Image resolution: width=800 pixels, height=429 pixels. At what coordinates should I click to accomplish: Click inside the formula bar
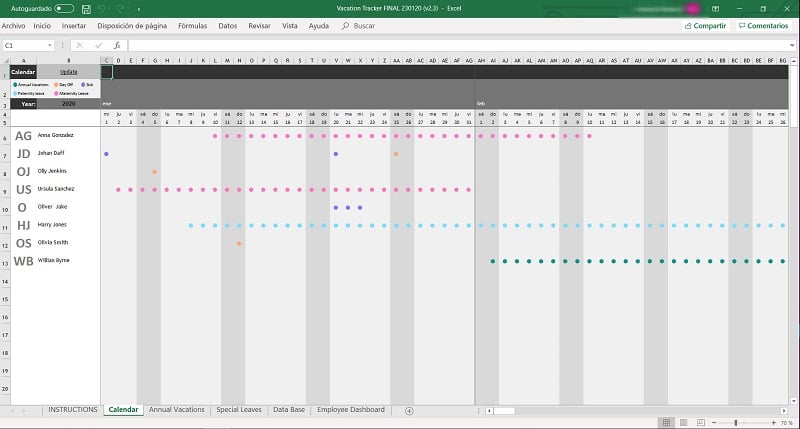(457, 45)
